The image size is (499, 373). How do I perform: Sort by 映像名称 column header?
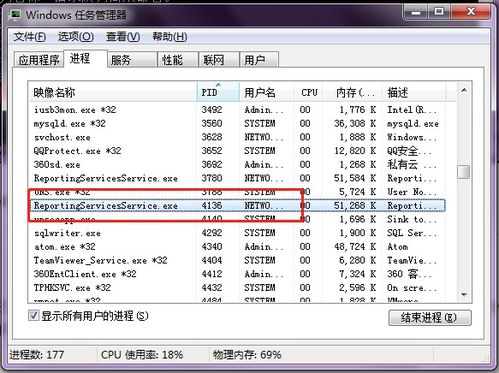click(112, 92)
